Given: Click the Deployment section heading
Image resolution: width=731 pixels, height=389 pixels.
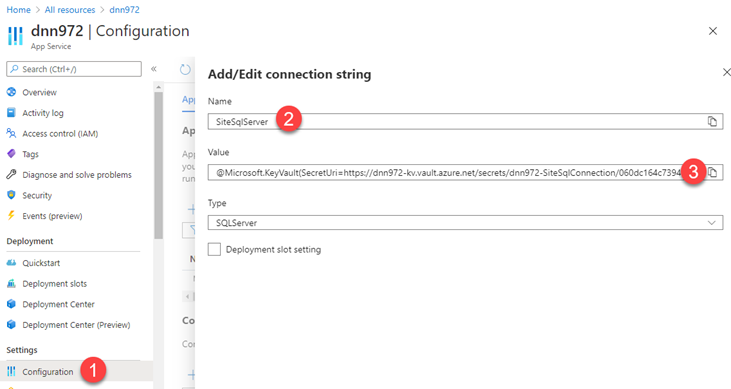Looking at the screenshot, I should tap(30, 241).
